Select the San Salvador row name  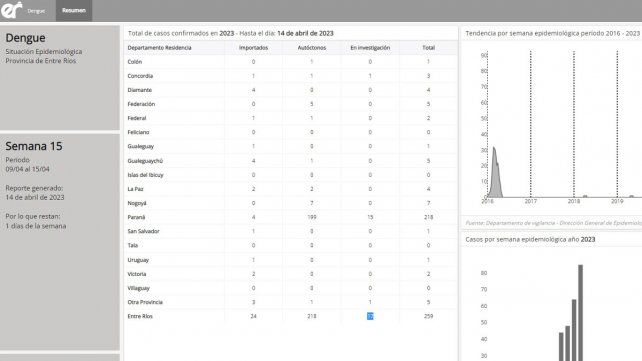[x=143, y=231]
